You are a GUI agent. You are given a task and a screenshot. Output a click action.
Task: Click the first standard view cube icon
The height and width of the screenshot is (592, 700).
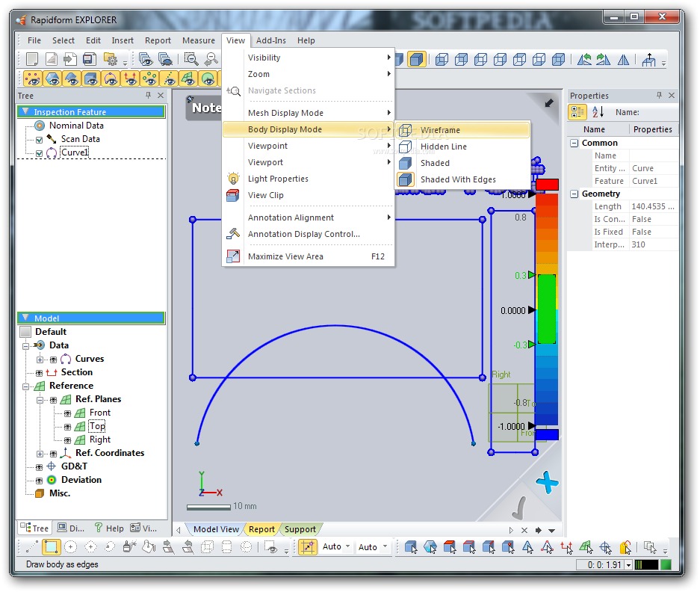click(442, 59)
